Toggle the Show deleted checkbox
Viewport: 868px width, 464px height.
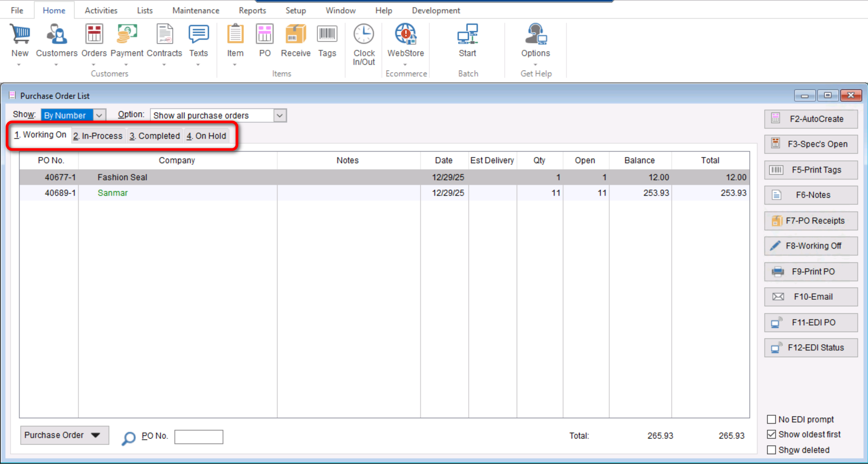click(772, 450)
